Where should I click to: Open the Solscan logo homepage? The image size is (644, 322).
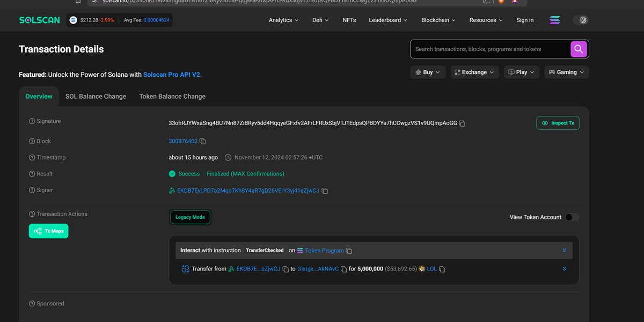[40, 20]
